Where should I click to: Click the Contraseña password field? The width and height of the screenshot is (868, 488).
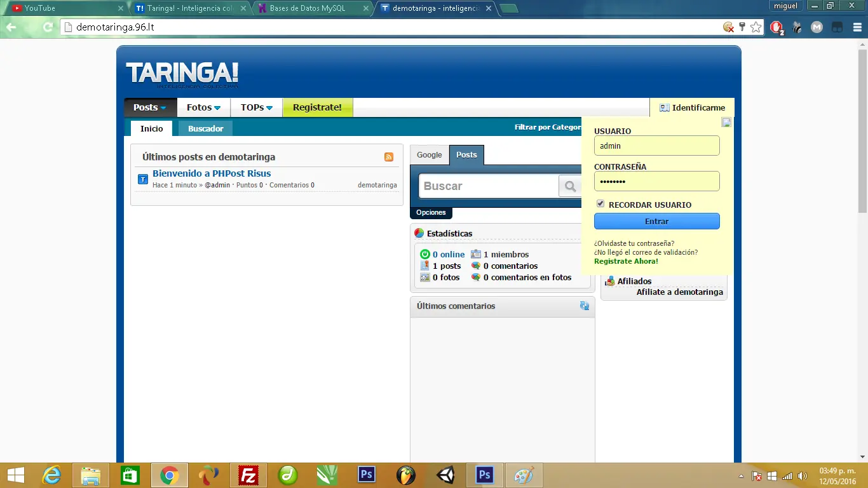656,181
